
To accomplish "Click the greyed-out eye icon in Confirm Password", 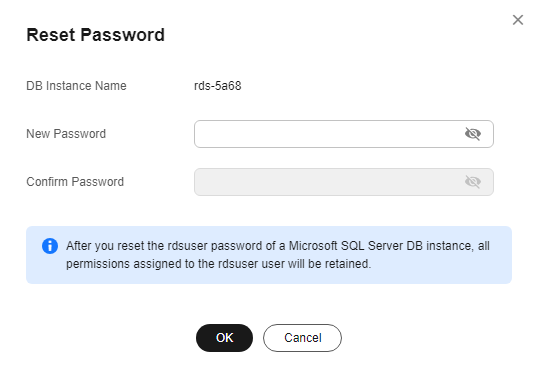I will coord(473,182).
